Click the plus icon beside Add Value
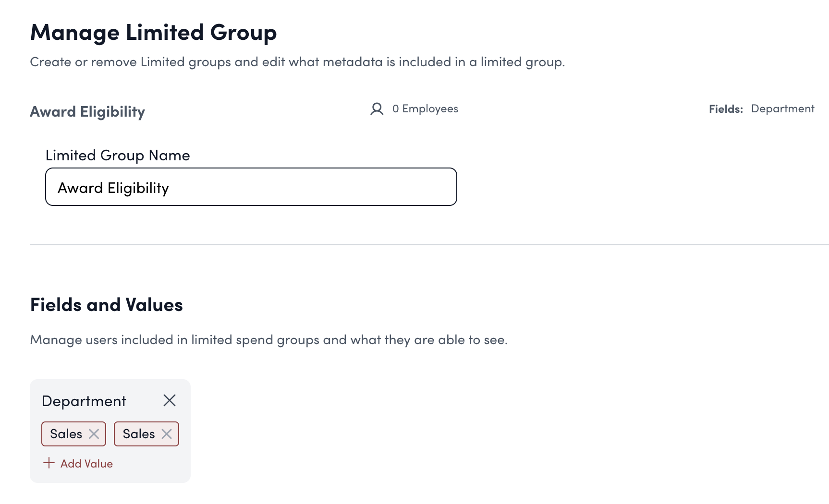Image resolution: width=829 pixels, height=504 pixels. coord(49,463)
